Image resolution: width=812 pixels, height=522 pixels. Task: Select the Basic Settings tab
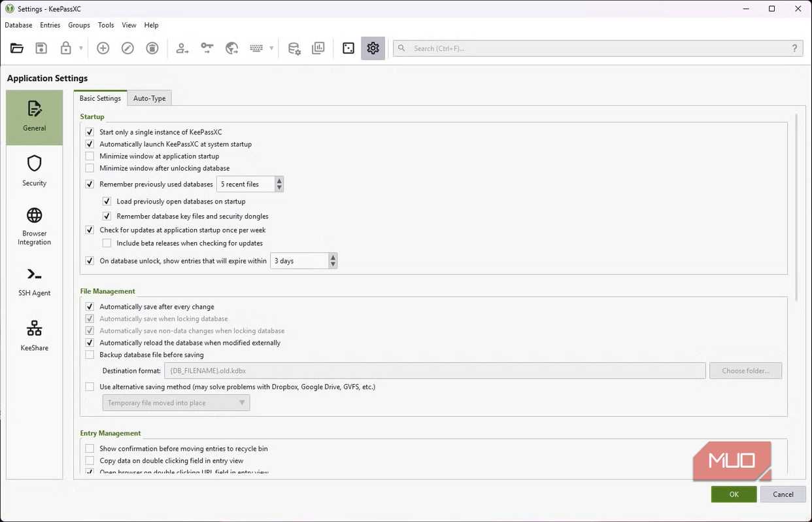point(100,98)
